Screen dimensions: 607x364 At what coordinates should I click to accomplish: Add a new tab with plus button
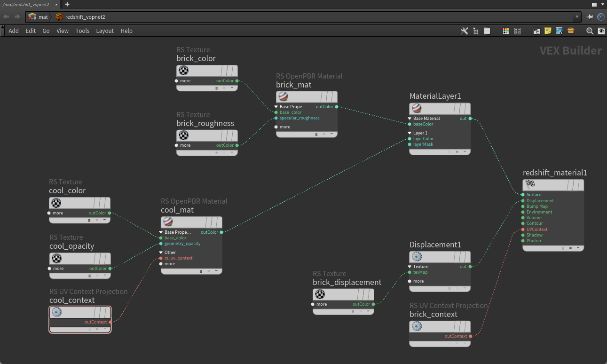pos(67,4)
